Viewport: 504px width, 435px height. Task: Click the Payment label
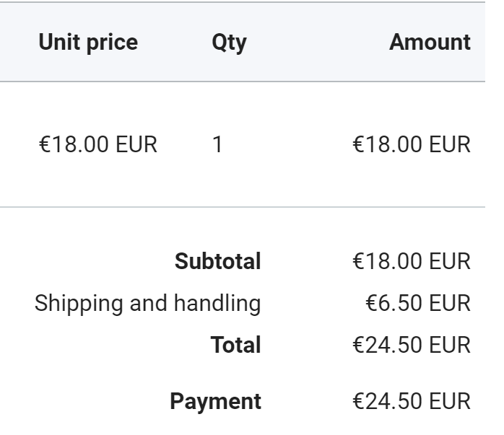[x=215, y=401]
